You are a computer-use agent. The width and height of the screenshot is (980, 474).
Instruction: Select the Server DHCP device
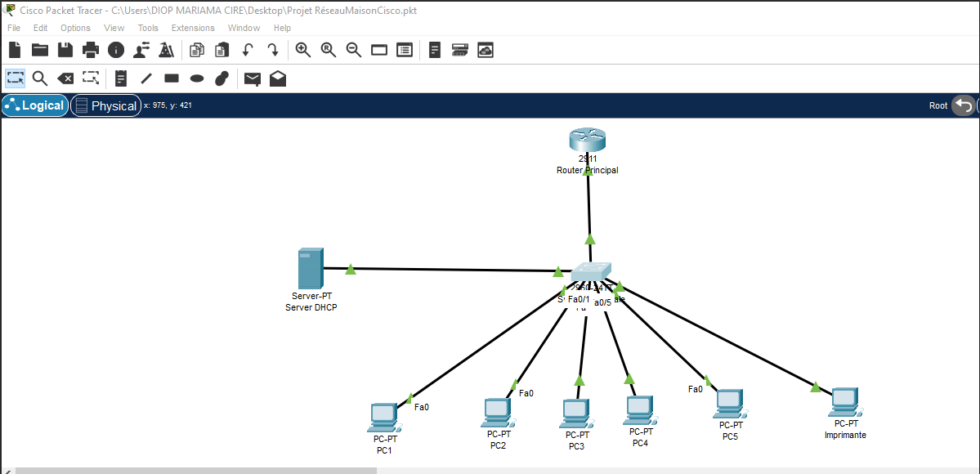point(311,268)
